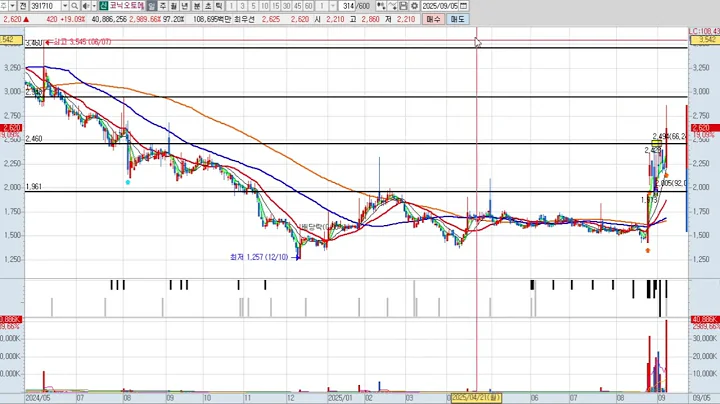
Task: Click the orange marker below the late-August low
Action: (647, 251)
